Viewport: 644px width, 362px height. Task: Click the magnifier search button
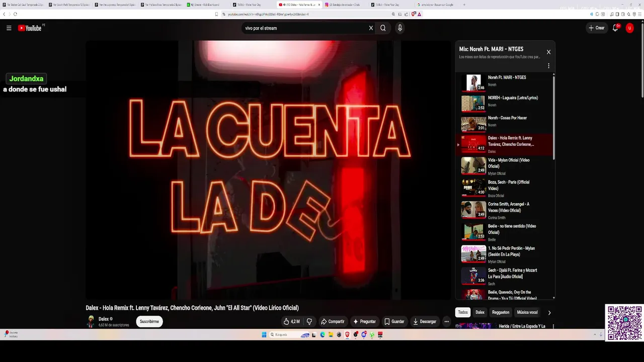383,28
